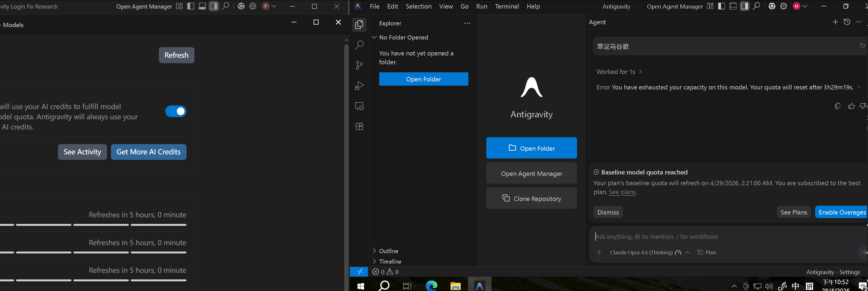Open the Source Control view in the activity bar
The height and width of the screenshot is (291, 868).
point(359,65)
